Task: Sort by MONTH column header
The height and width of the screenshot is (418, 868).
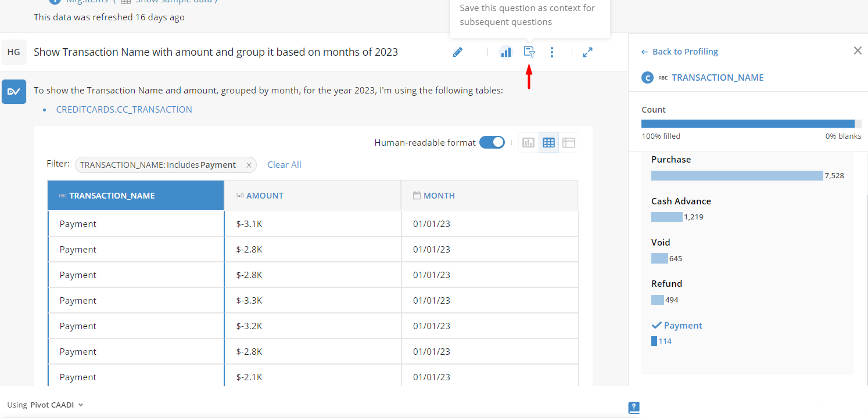Action: pos(490,196)
